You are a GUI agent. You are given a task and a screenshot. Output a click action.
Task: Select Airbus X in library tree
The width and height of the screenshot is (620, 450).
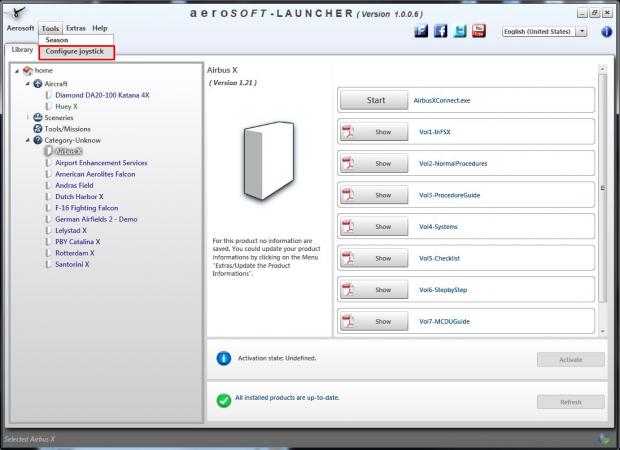(68, 151)
